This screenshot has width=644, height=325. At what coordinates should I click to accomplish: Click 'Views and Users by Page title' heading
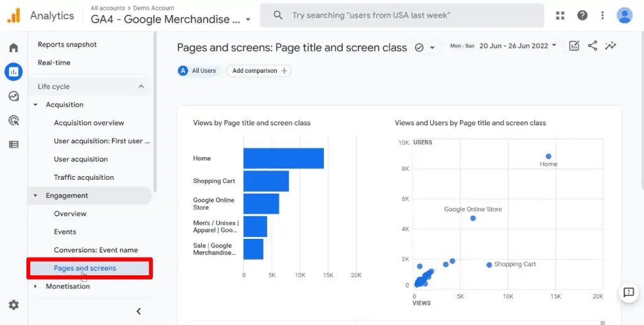click(x=470, y=123)
